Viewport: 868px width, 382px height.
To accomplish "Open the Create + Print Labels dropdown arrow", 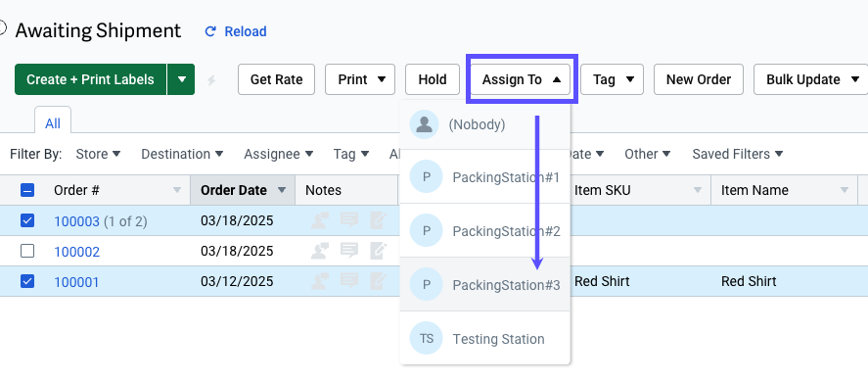I will (x=181, y=79).
